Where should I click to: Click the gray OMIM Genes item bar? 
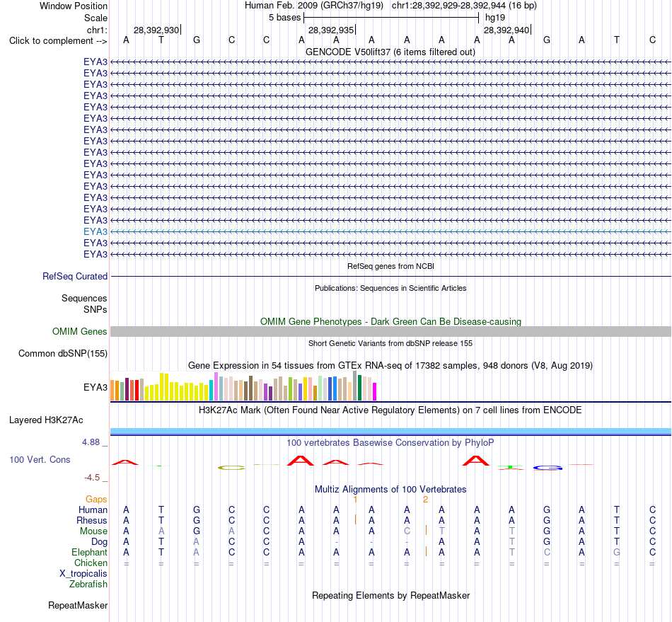pos(390,331)
